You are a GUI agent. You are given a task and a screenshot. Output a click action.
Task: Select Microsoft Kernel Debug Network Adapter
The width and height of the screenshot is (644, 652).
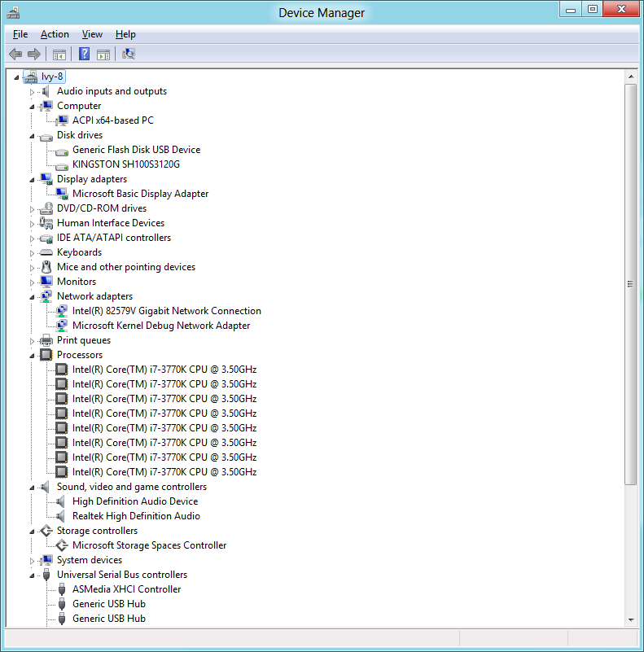click(x=161, y=326)
